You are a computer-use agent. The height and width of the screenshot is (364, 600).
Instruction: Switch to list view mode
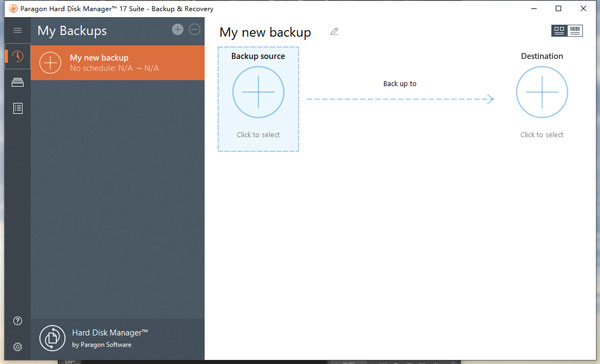pos(575,31)
